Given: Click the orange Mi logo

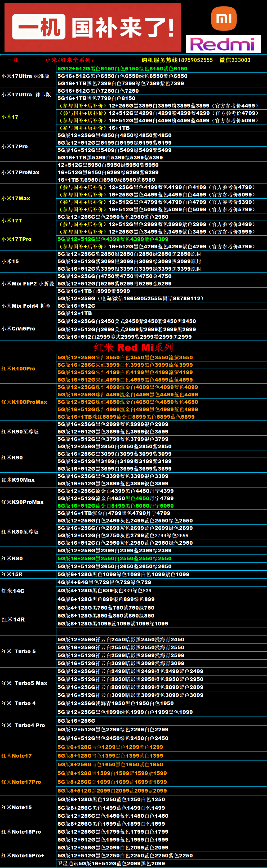Looking at the screenshot, I should (224, 19).
